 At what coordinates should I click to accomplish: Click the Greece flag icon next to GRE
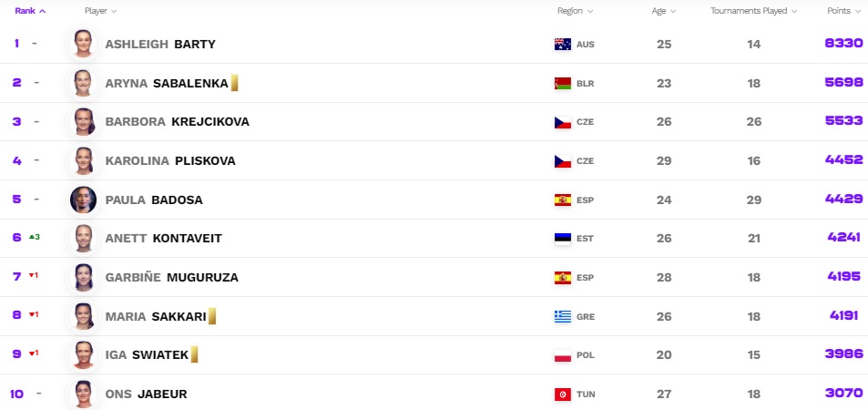(x=563, y=317)
